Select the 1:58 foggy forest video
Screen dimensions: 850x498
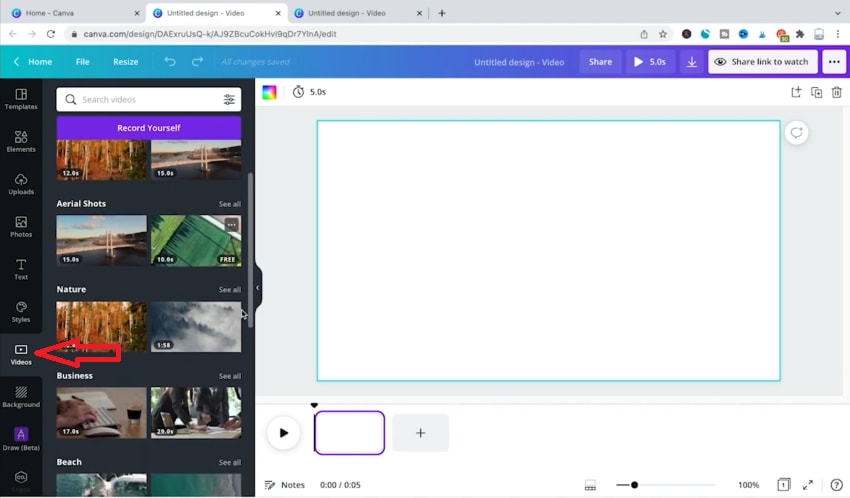coord(196,327)
